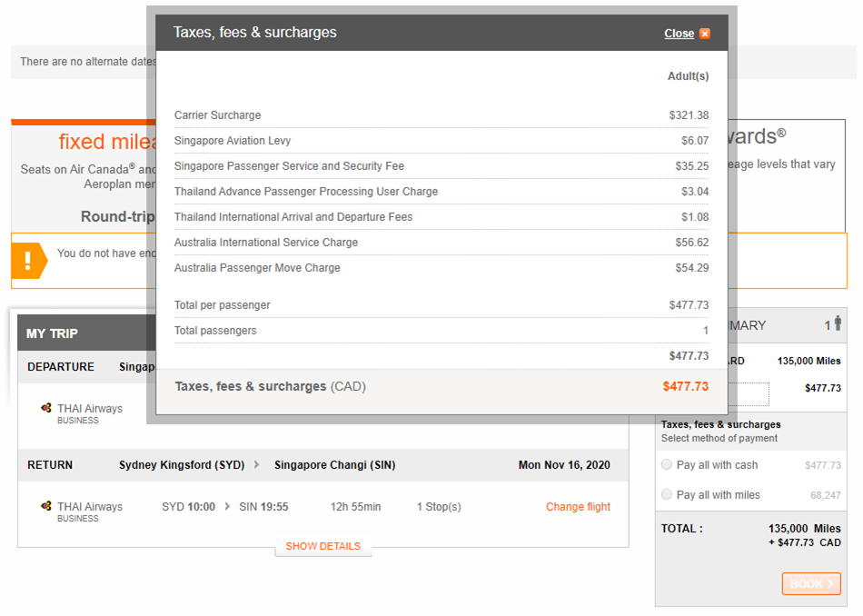
Task: Click the Total per passenger label
Action: pos(222,305)
